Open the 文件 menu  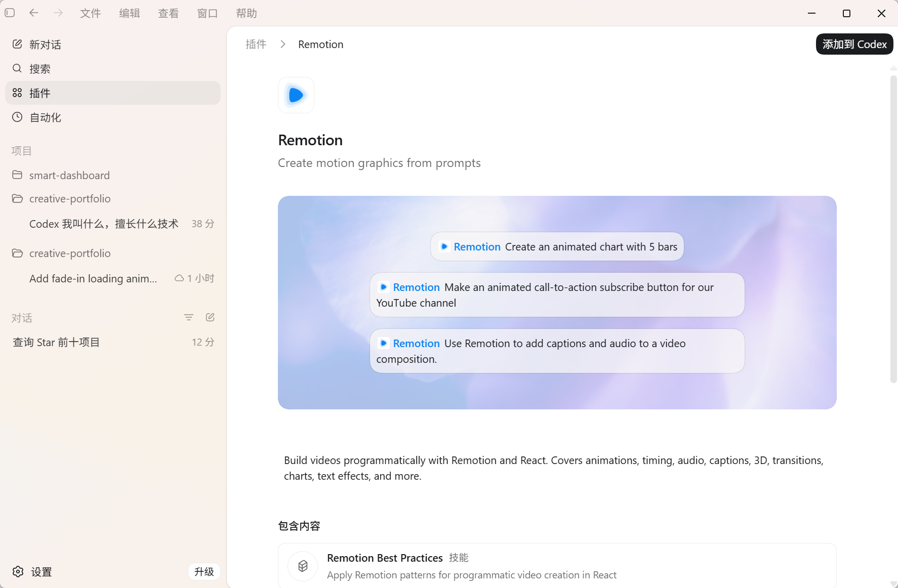click(x=91, y=13)
